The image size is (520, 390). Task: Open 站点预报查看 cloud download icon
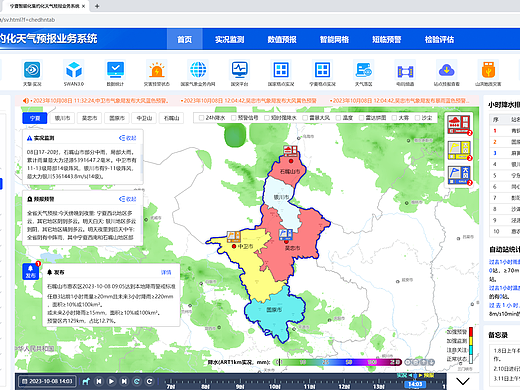[447, 70]
